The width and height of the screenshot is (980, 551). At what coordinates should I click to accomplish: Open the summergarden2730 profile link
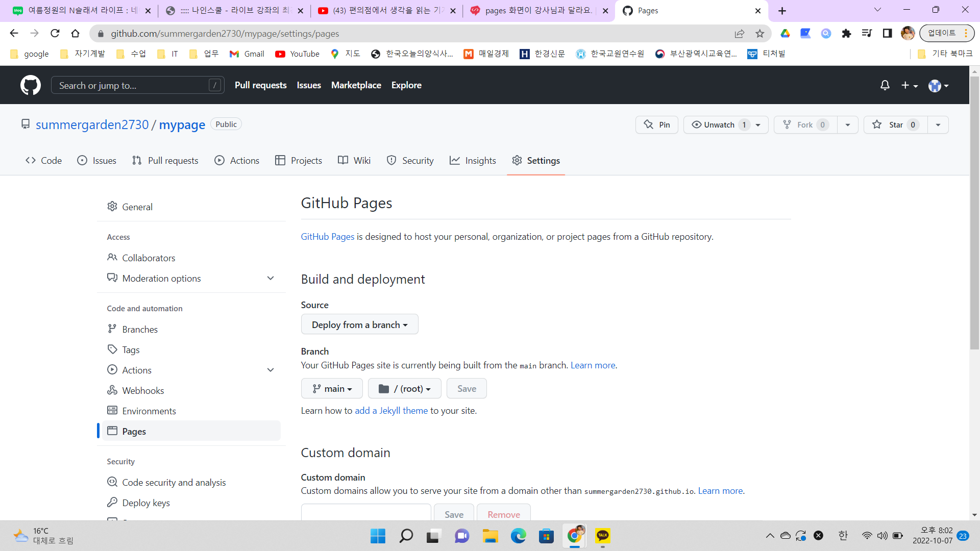click(92, 125)
